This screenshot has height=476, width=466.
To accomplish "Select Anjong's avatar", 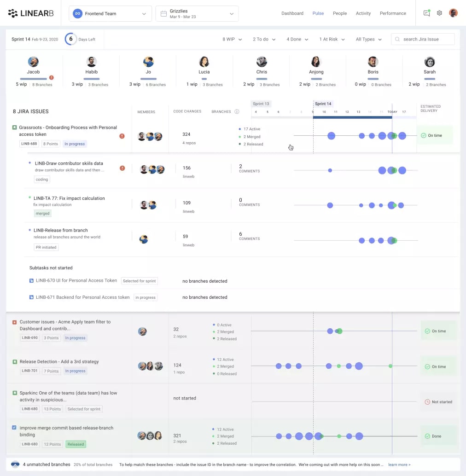I will [316, 62].
